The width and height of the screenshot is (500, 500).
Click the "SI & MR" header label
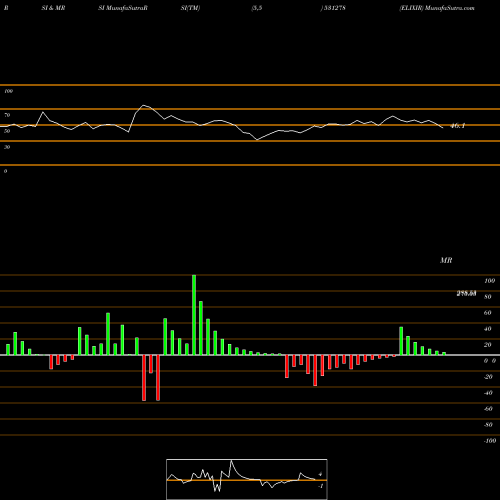[x=53, y=8]
